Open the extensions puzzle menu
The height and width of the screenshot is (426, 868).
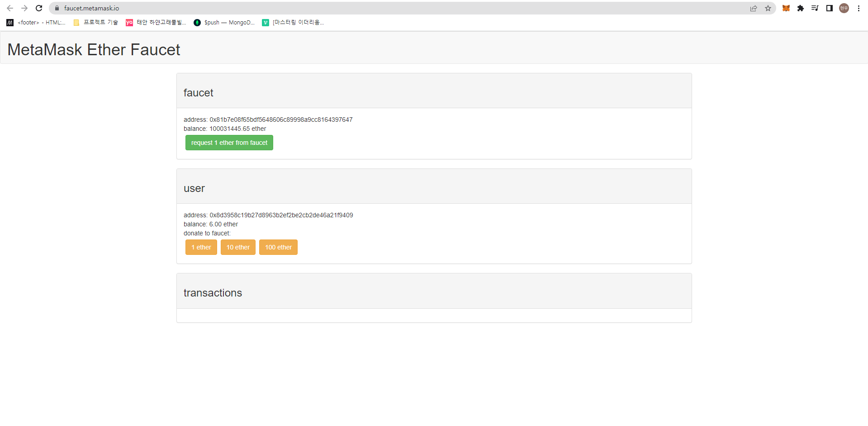point(801,8)
